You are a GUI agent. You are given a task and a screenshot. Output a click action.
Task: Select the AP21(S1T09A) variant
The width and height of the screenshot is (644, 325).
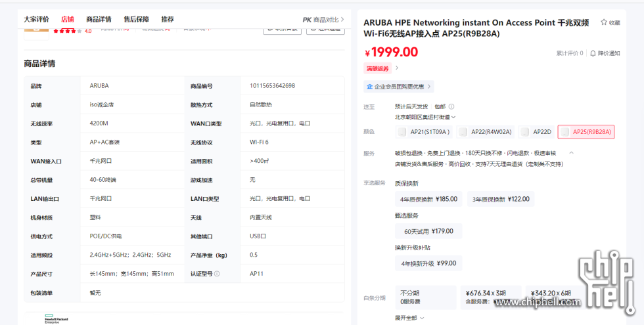click(425, 132)
